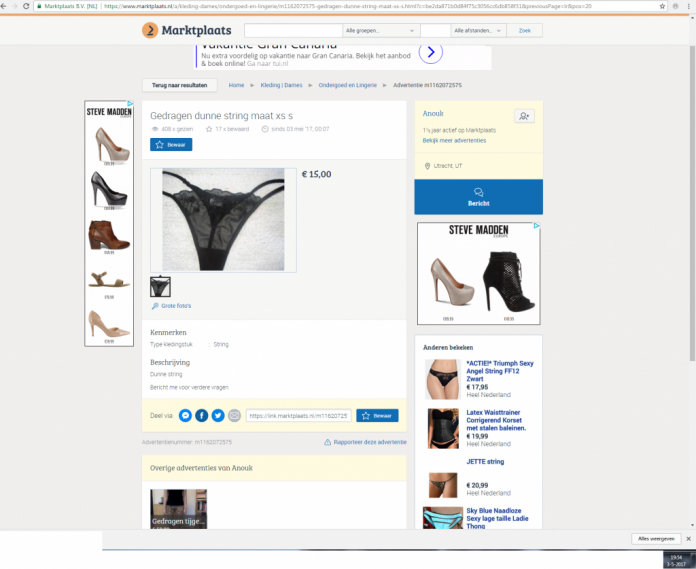Close the bottom download bar

(x=688, y=539)
